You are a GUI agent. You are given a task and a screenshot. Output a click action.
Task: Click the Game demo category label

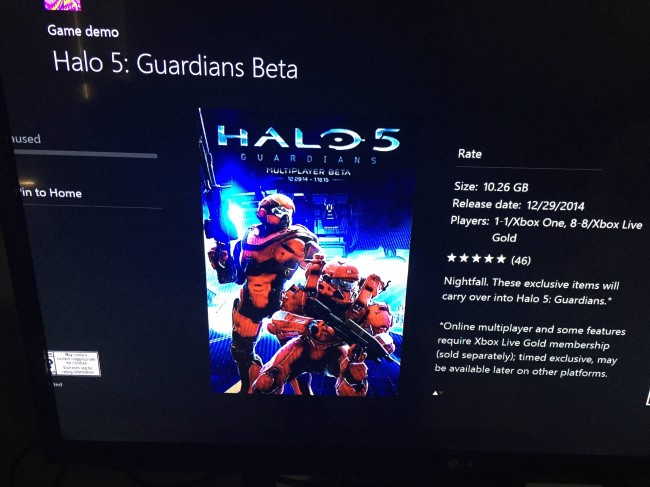pyautogui.click(x=83, y=31)
